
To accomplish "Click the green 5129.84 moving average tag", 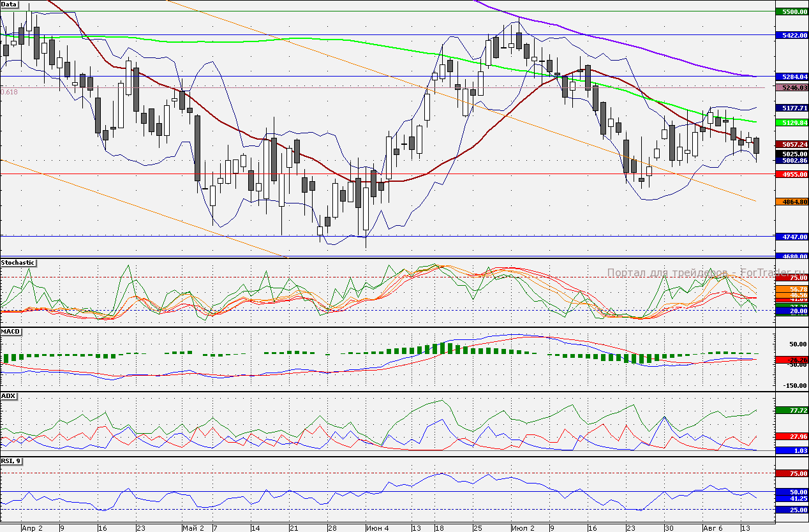I will tap(791, 122).
